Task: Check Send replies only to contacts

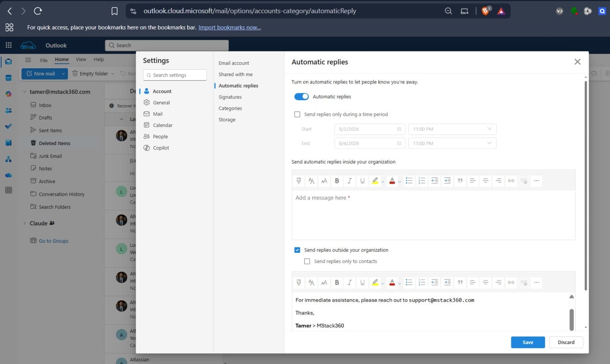Action: click(x=307, y=262)
